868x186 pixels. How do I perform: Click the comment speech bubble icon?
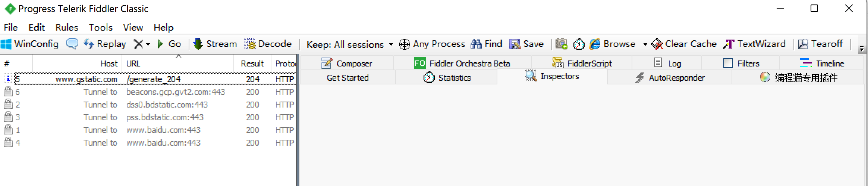click(72, 44)
